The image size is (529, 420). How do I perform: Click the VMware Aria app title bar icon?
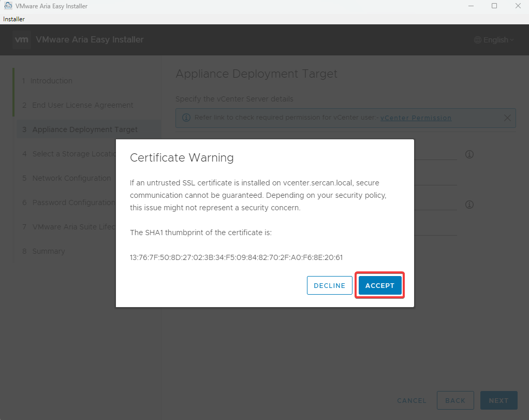coord(8,6)
